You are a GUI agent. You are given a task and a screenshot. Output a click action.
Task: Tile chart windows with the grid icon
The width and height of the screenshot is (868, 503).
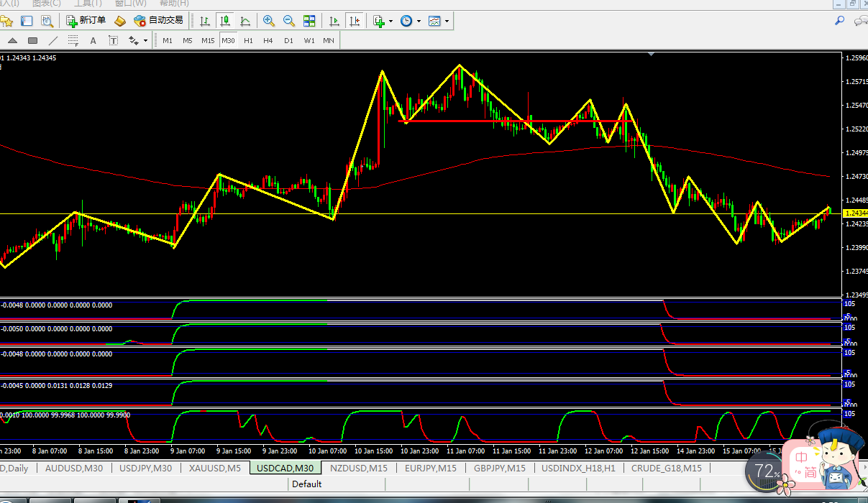[309, 21]
